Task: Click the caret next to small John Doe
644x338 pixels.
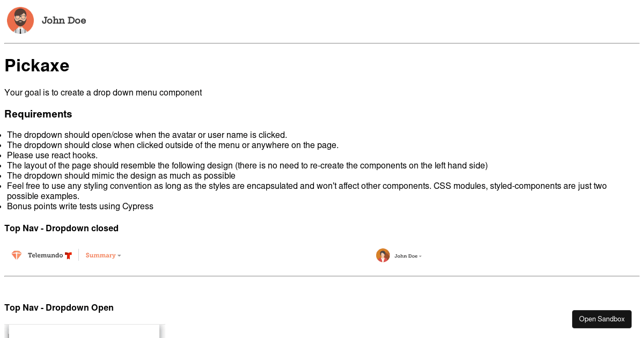Action: 420,256
